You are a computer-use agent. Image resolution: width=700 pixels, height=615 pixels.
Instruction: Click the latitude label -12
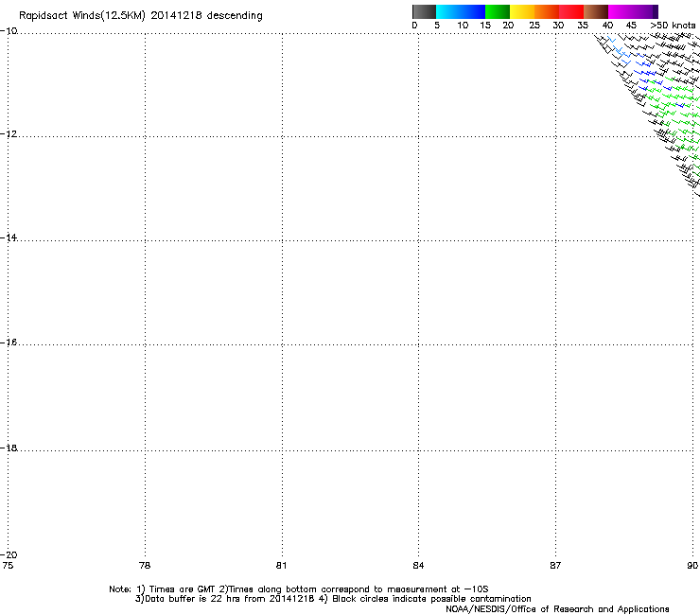(x=9, y=134)
